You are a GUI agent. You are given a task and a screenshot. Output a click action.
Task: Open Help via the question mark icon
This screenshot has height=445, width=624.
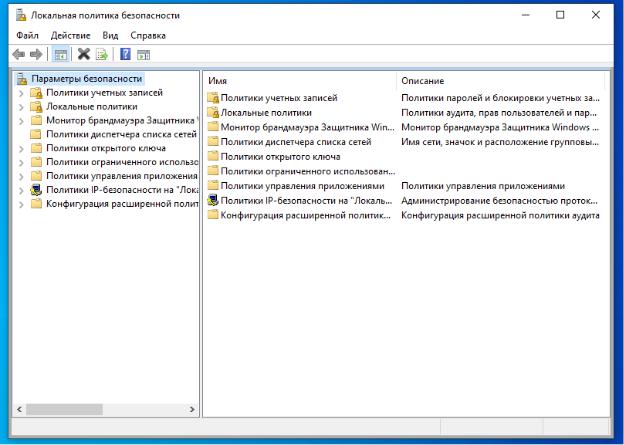[125, 54]
